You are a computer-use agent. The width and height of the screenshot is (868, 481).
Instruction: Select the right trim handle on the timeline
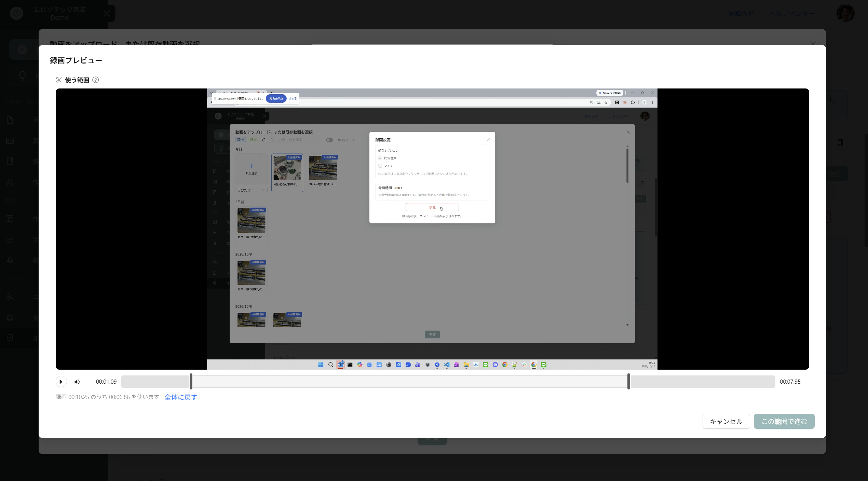[629, 382]
